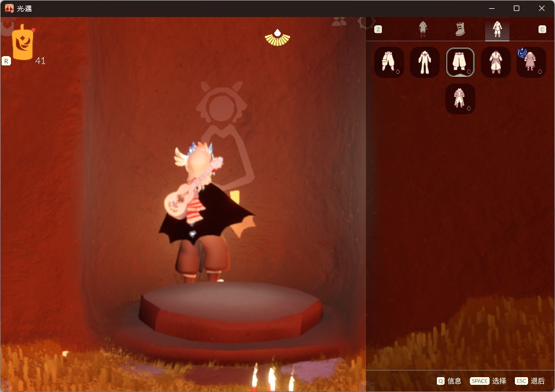The image size is (555, 392).
Task: Open the orange candle currency icon
Action: [x=23, y=42]
